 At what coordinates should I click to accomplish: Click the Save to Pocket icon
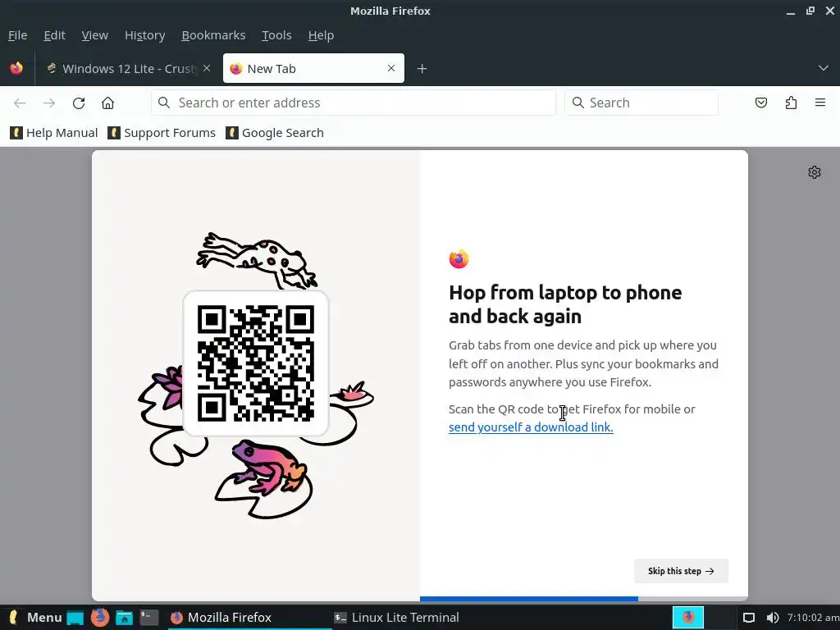click(x=760, y=103)
